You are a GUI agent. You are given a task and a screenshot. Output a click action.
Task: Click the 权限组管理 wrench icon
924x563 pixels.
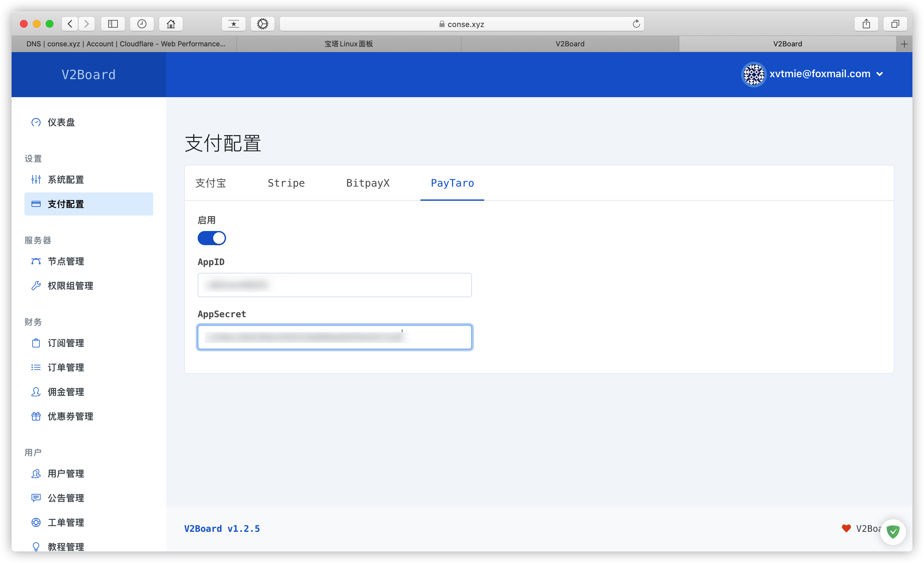tap(36, 286)
